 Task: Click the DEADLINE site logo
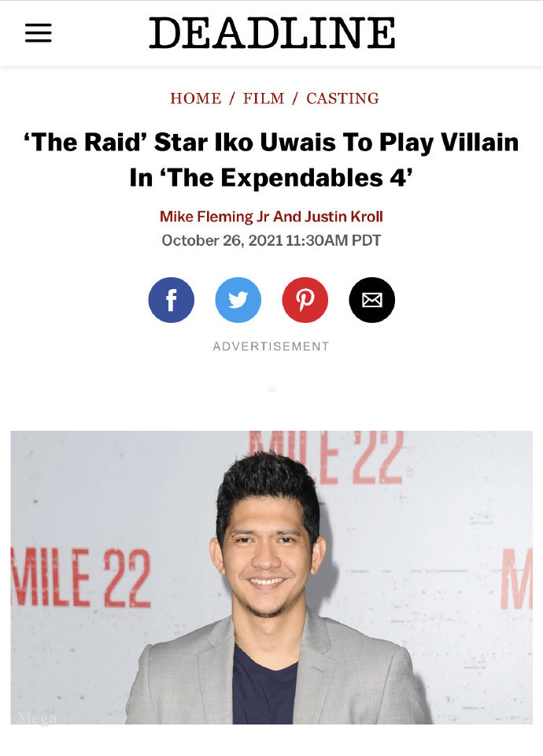(271, 33)
